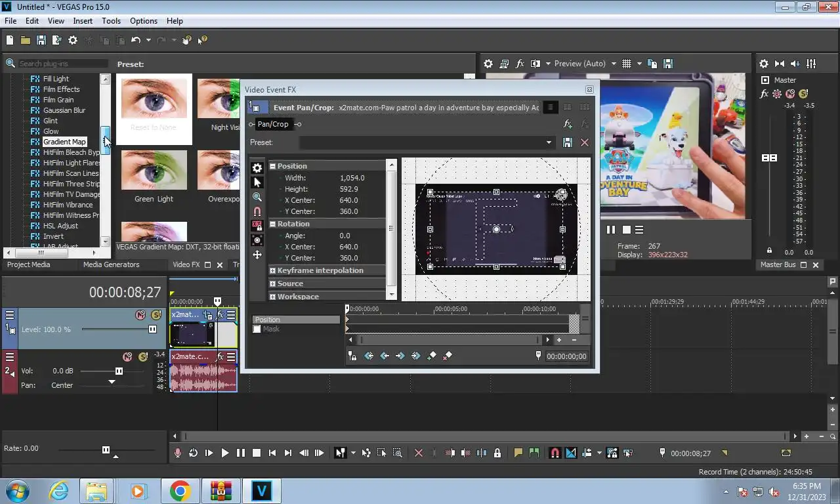Open the Insert menu
840x504 pixels.
(x=83, y=20)
